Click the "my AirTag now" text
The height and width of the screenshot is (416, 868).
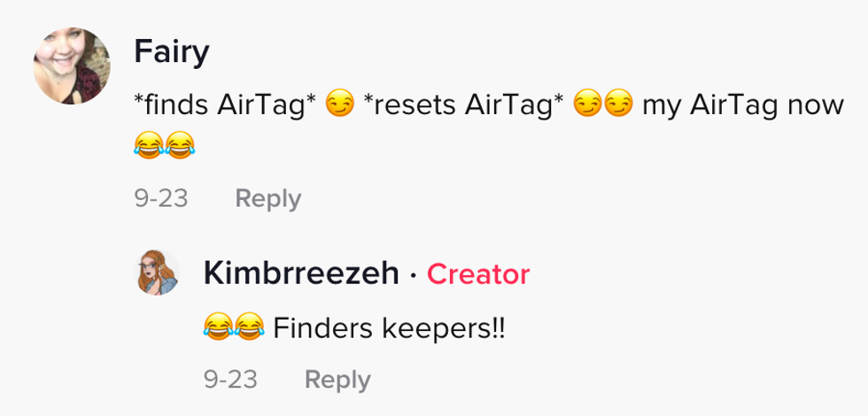(743, 105)
